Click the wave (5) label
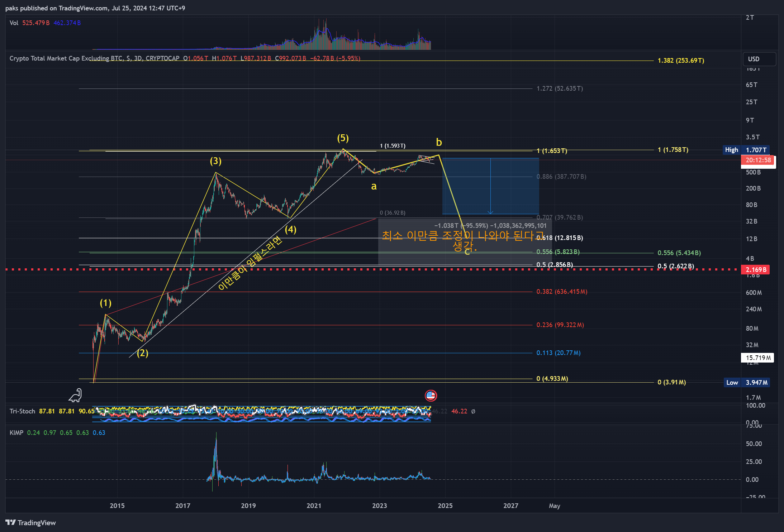The width and height of the screenshot is (784, 532). (343, 138)
